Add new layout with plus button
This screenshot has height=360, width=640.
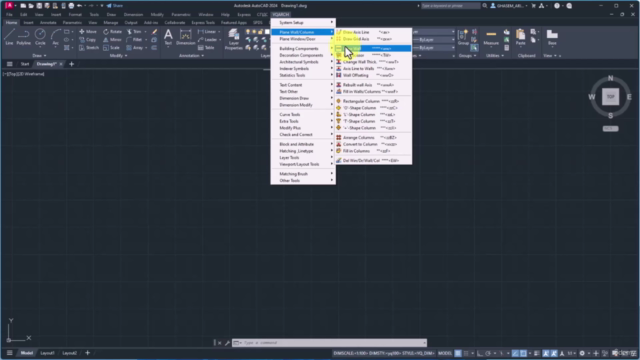click(x=87, y=353)
